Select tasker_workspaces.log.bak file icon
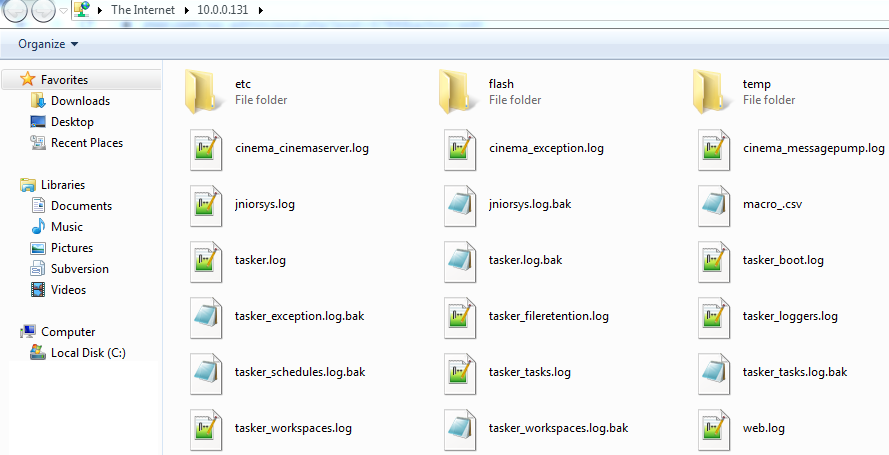The image size is (889, 455). [x=459, y=430]
